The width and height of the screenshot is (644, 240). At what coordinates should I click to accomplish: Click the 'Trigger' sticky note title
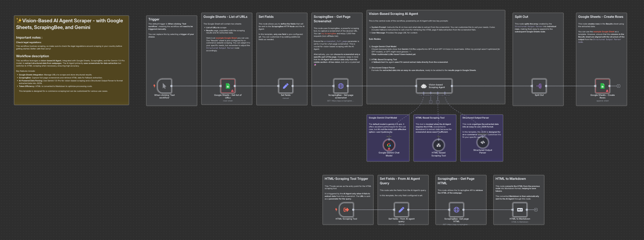[154, 19]
